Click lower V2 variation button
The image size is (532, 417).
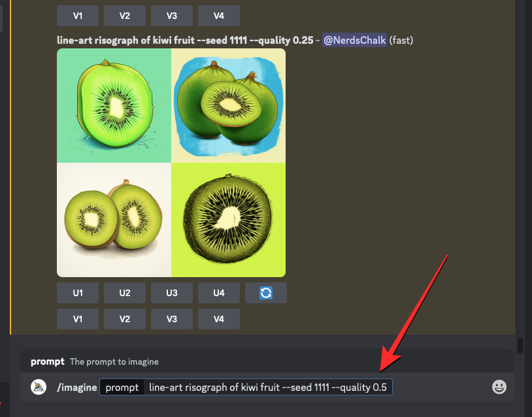[125, 319]
